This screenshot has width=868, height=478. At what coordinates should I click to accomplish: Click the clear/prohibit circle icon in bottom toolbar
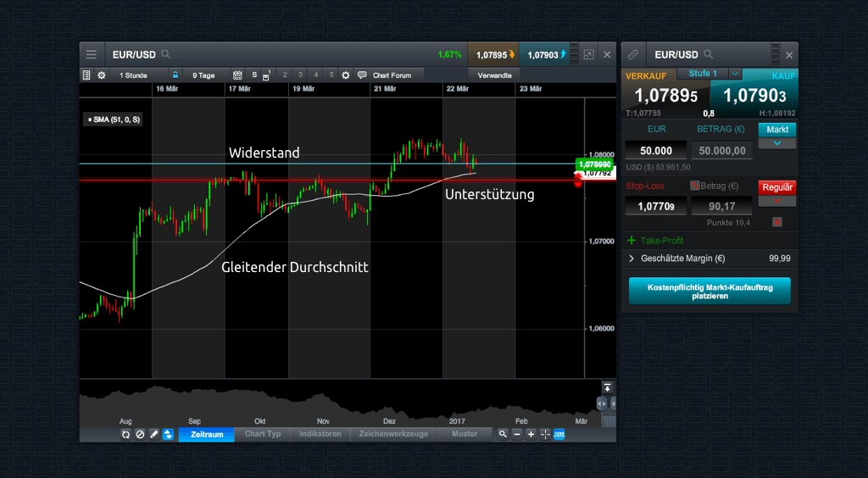pos(140,434)
